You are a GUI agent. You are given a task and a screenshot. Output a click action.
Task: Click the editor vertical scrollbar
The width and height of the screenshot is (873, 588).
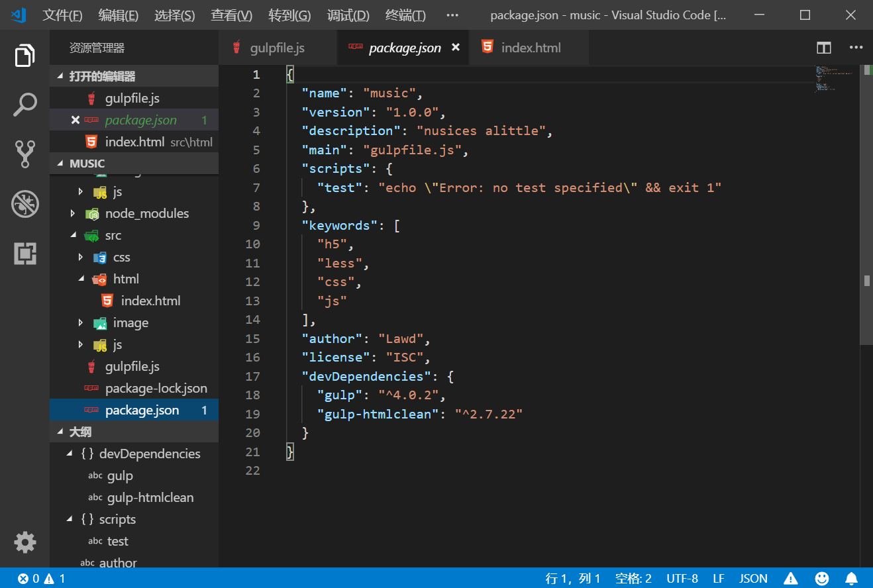[866, 205]
